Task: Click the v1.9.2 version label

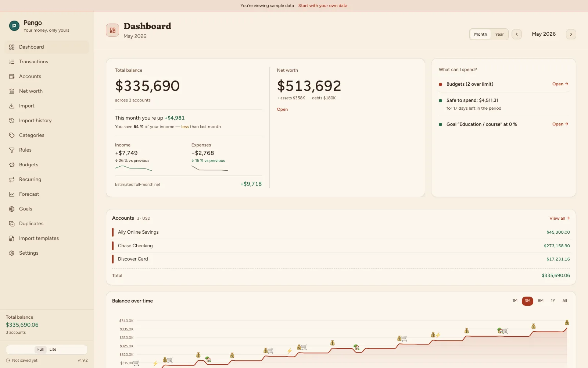Action: coord(83,361)
